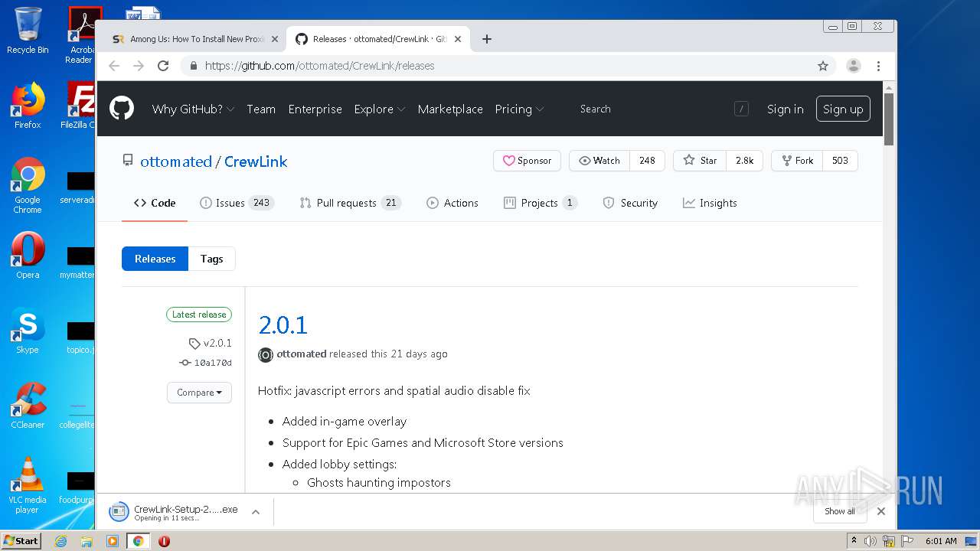Open options arrow for CrewLink-Setup download
980x551 pixels.
(256, 511)
